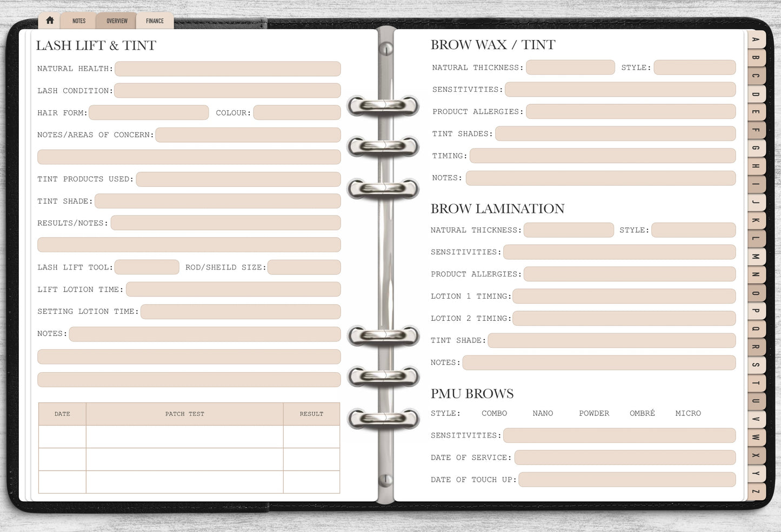Select the Lotion 1 Timing field
The height and width of the screenshot is (532, 781).
[624, 297]
